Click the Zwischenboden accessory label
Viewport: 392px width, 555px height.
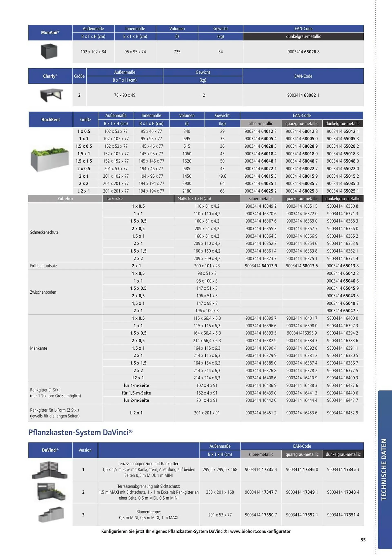(43, 292)
